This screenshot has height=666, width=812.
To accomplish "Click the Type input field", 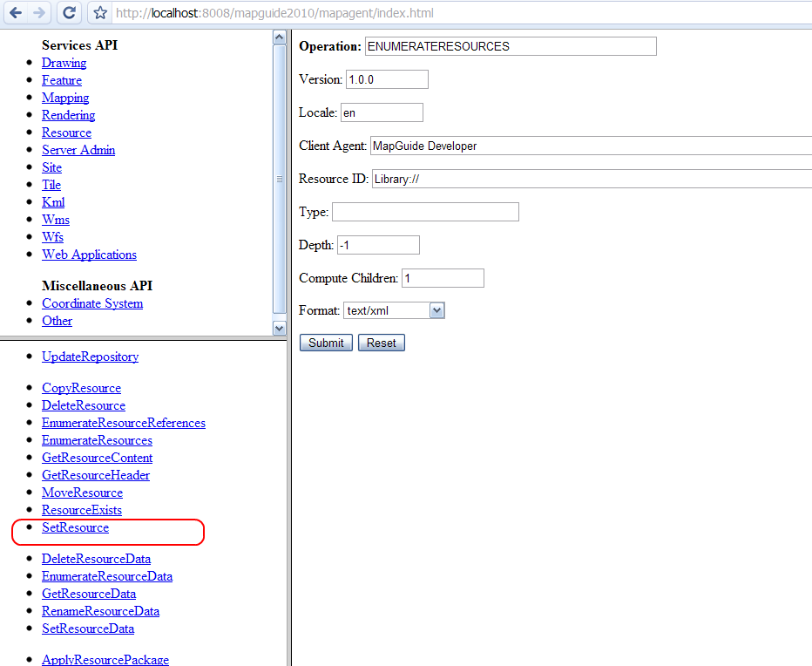I will click(x=425, y=212).
